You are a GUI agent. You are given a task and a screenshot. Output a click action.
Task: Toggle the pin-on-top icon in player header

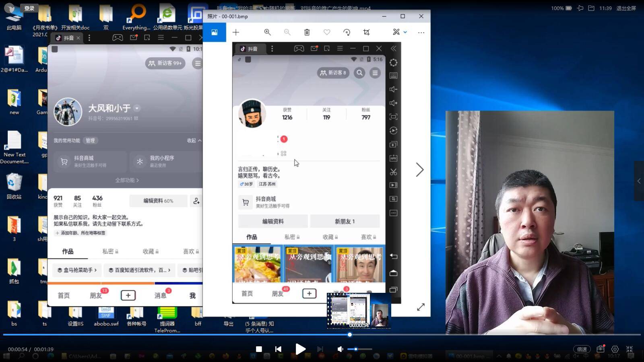click(x=580, y=8)
